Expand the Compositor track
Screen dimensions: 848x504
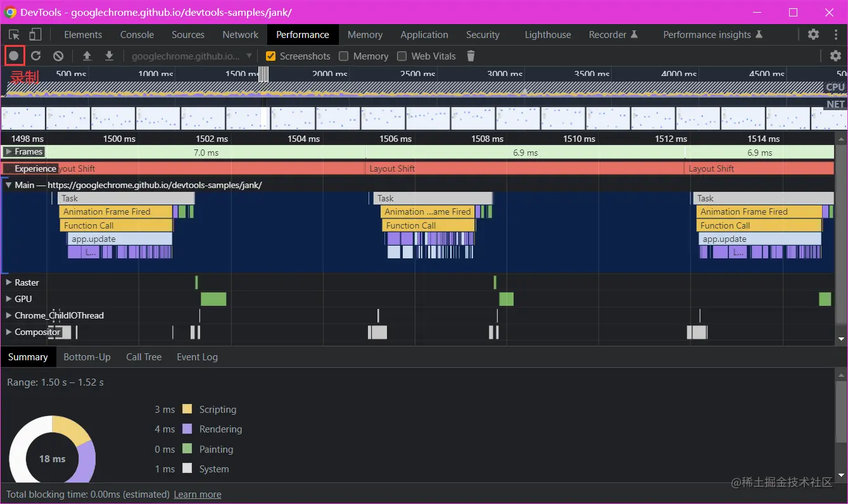8,332
